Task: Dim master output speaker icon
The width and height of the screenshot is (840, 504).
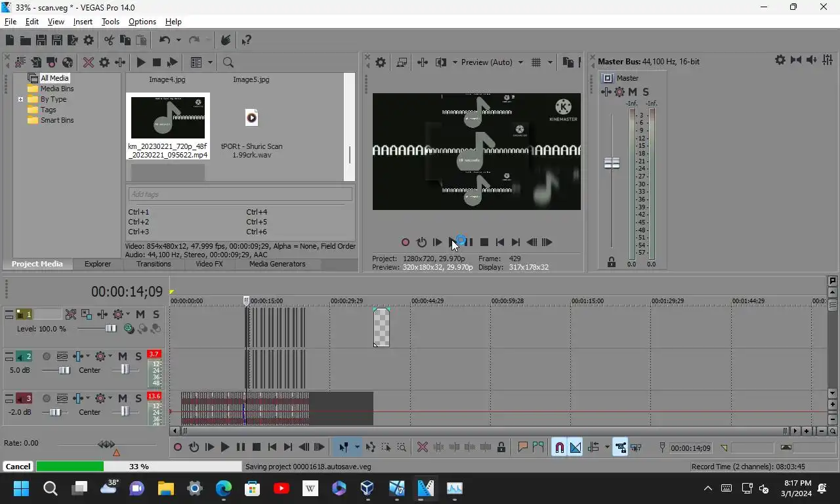Action: click(x=811, y=60)
